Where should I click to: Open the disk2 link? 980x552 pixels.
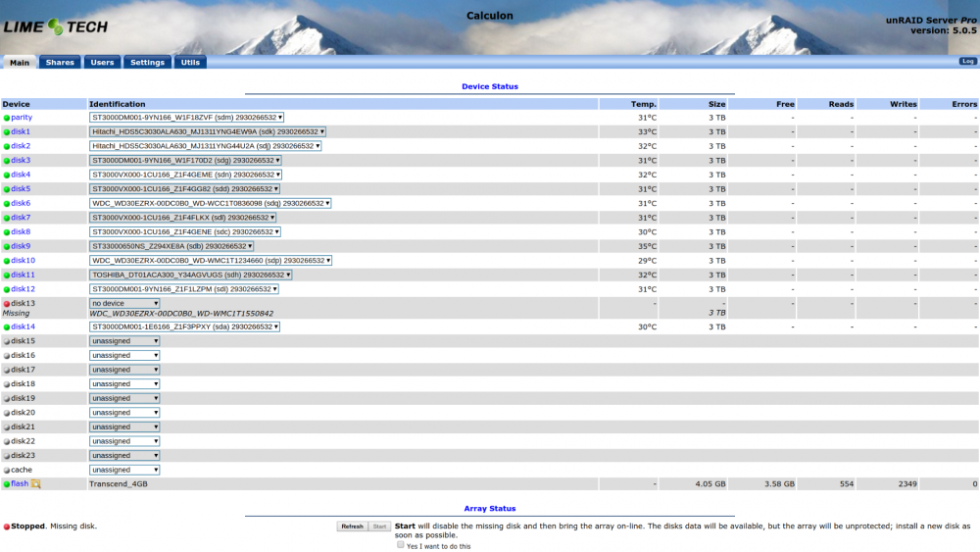[x=21, y=146]
